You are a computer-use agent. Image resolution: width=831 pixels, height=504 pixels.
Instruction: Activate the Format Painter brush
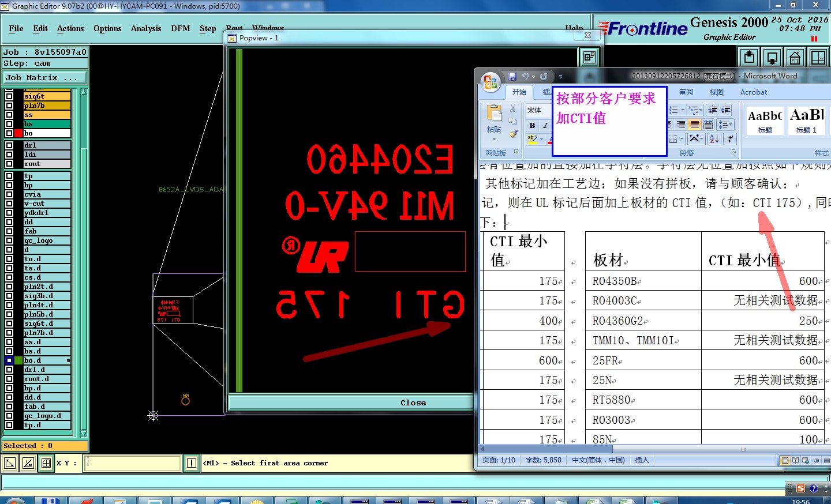point(512,134)
